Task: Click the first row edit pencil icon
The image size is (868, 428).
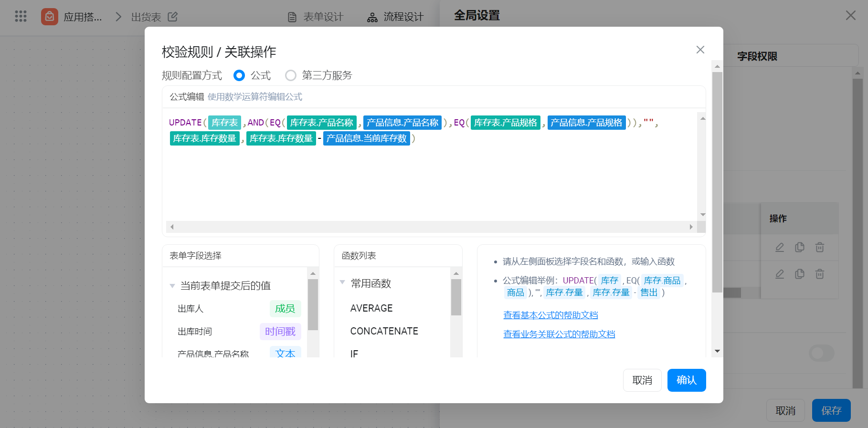Action: [780, 247]
